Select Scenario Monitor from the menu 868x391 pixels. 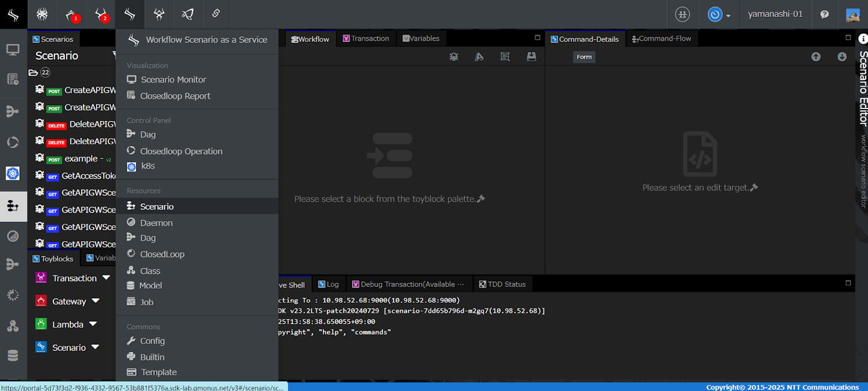click(173, 80)
